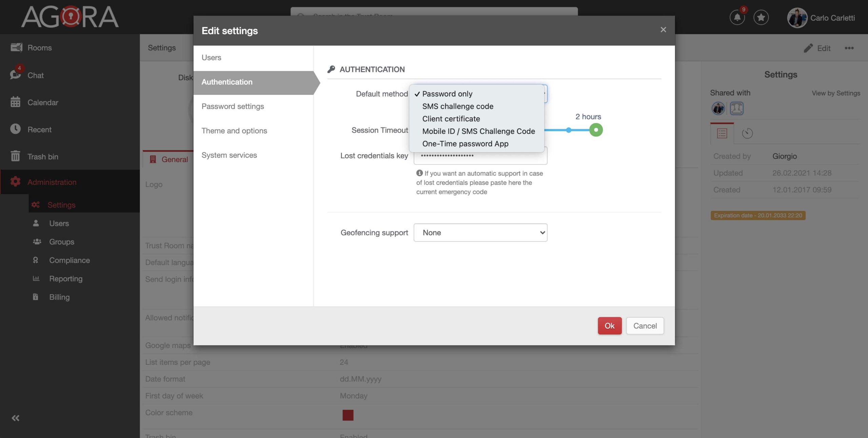Open the Compliance section
This screenshot has height=438, width=868.
70,260
